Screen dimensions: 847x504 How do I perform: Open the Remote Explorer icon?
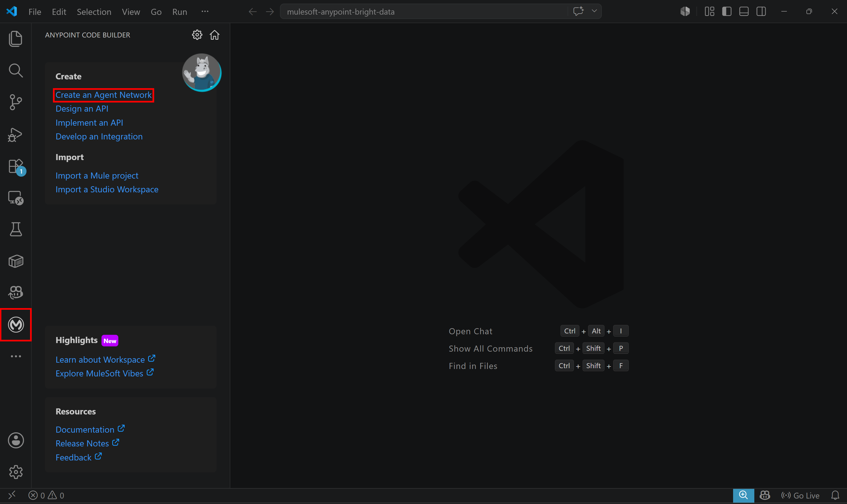16,198
